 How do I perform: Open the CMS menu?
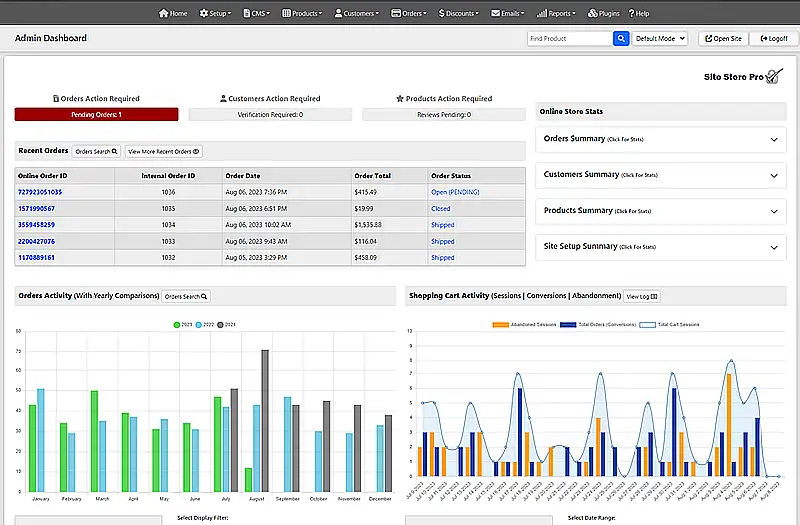coord(257,13)
